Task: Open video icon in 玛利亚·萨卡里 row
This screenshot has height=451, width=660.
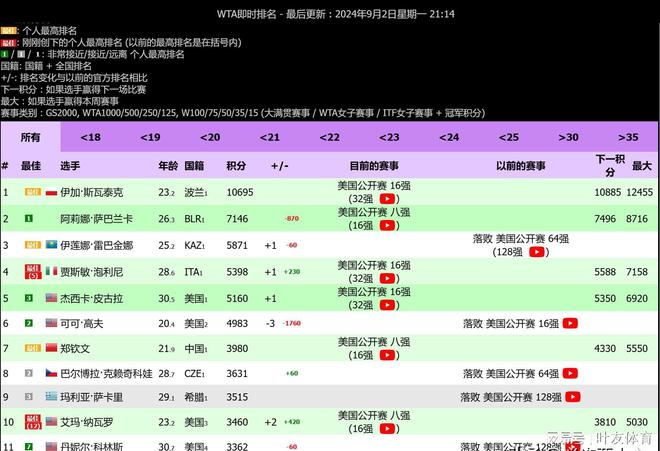Action: click(x=573, y=397)
